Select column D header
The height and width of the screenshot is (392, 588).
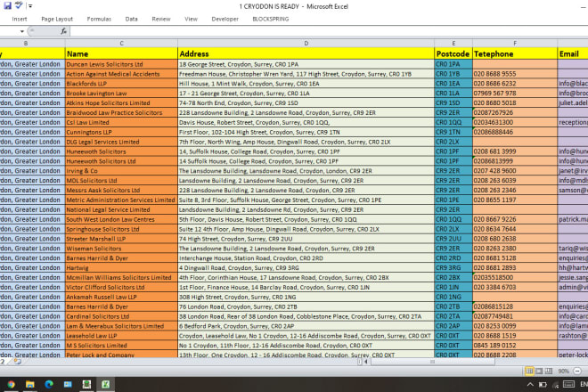[x=306, y=43]
